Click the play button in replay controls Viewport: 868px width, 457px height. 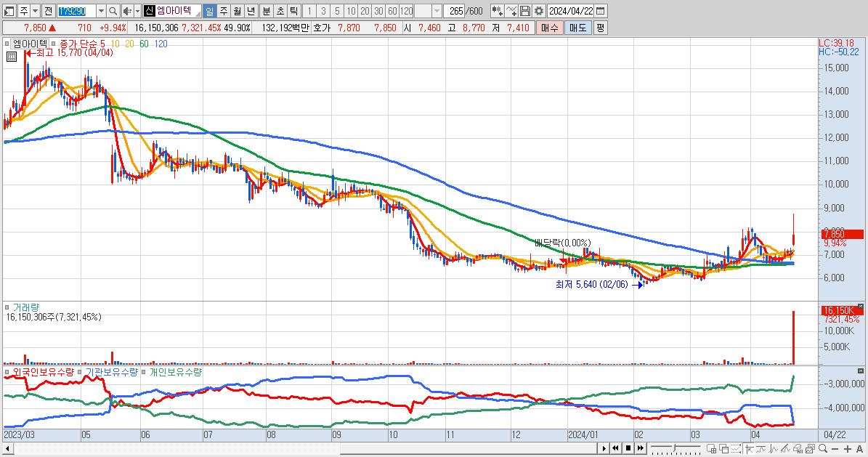pos(604,448)
